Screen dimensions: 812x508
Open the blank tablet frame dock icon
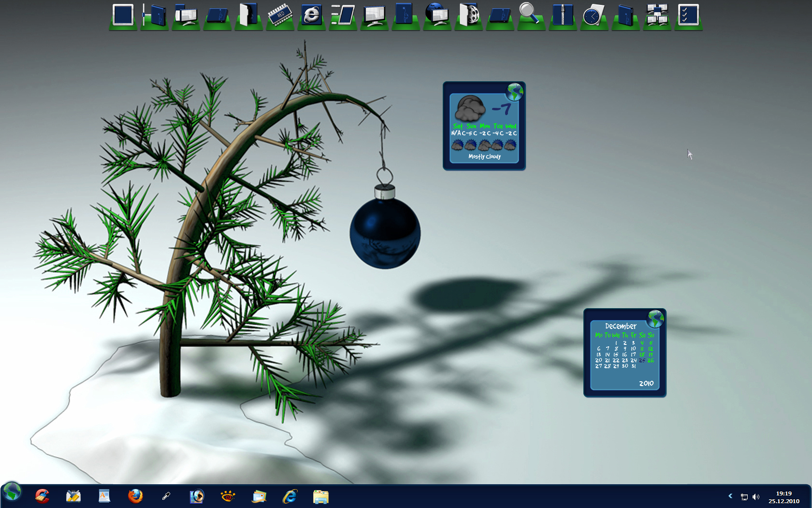point(123,15)
